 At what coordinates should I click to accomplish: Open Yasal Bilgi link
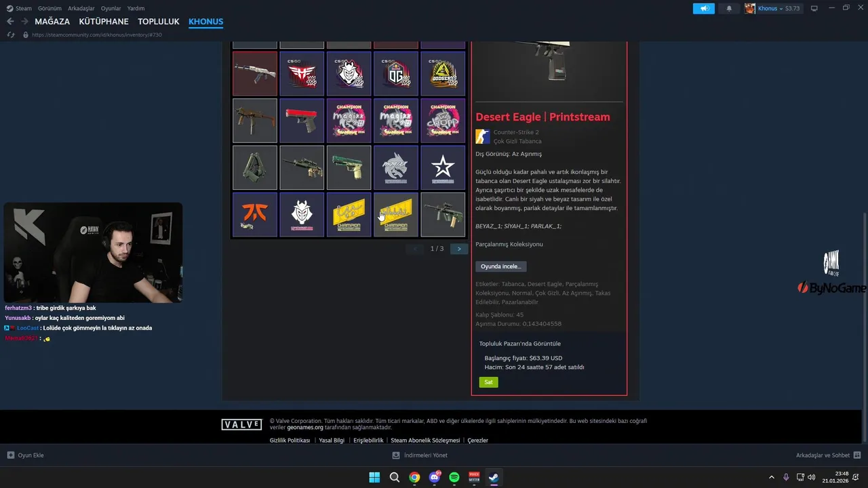pyautogui.click(x=332, y=441)
